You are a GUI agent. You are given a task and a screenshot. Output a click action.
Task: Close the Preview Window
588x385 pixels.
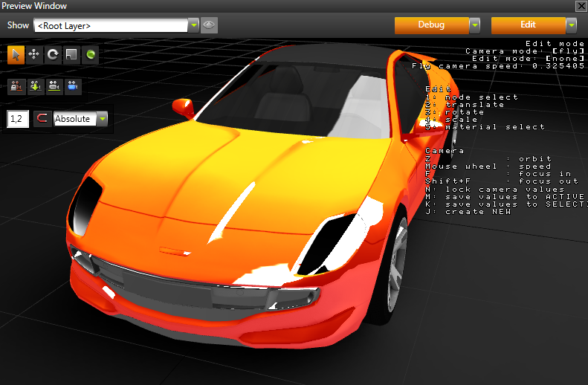581,6
